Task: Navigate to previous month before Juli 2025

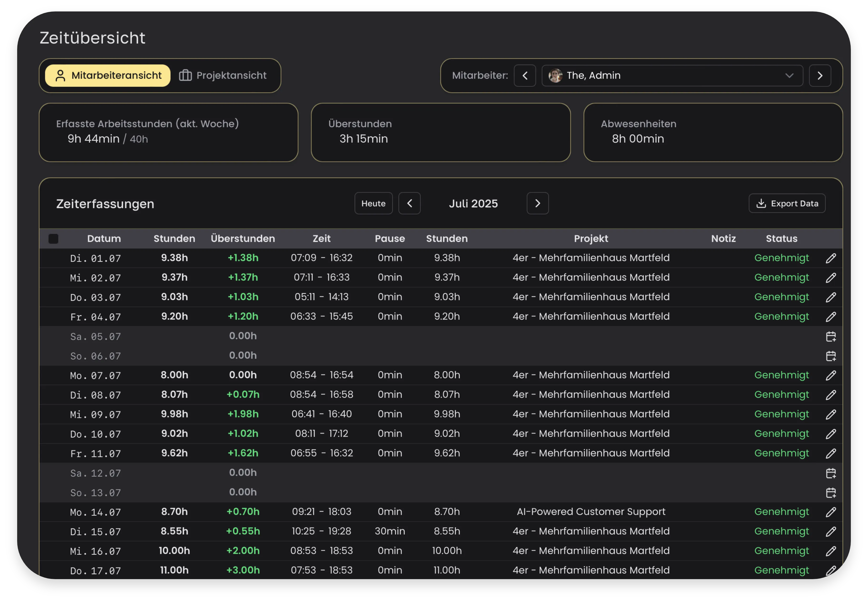Action: [x=409, y=203]
